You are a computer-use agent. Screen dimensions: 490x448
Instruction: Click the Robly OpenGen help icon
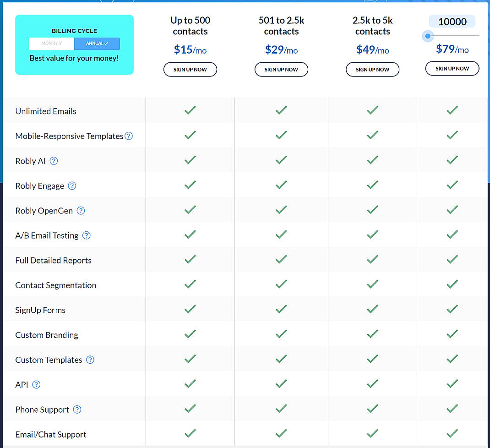click(81, 210)
